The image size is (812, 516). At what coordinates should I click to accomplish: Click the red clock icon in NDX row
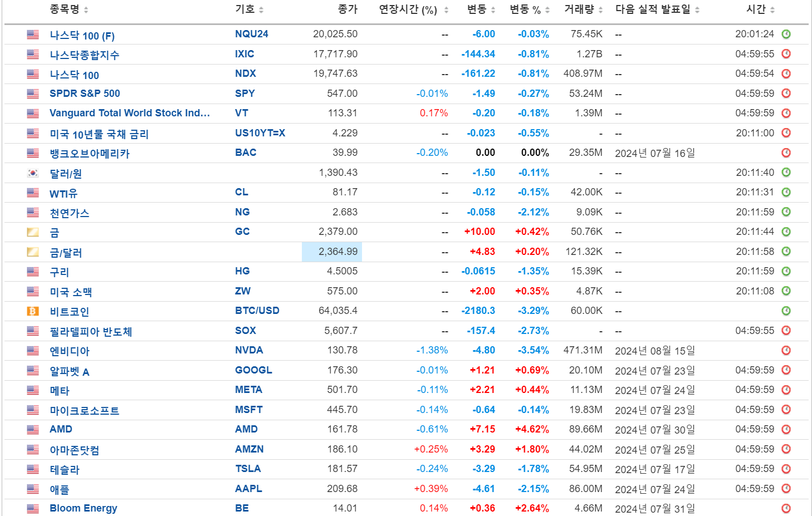point(786,74)
